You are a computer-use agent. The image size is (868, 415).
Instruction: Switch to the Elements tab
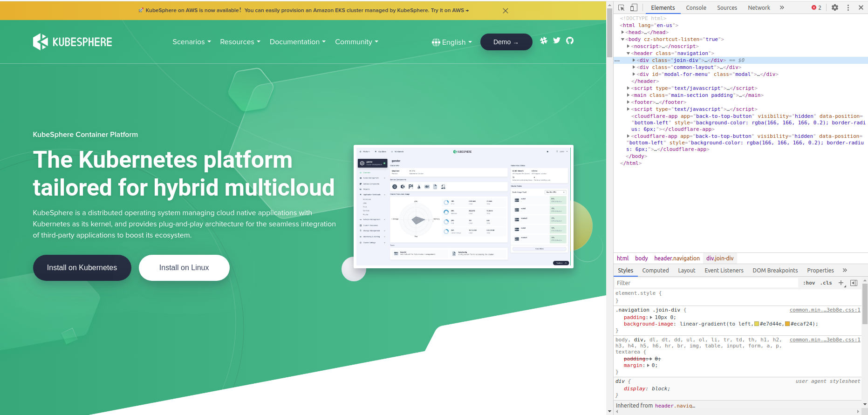coord(663,7)
